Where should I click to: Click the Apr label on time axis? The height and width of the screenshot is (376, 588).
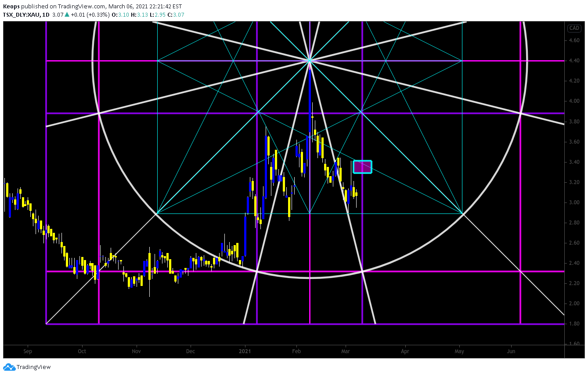point(405,351)
